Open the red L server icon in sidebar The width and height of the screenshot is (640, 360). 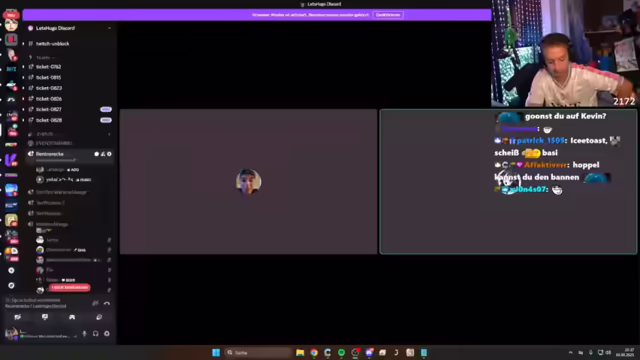(x=11, y=40)
